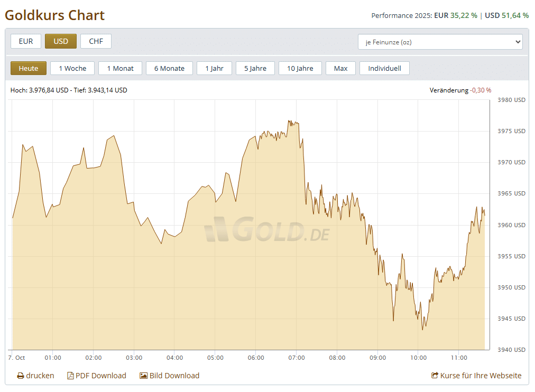Click the PDF file icon
This screenshot has height=392, width=535.
click(70, 376)
